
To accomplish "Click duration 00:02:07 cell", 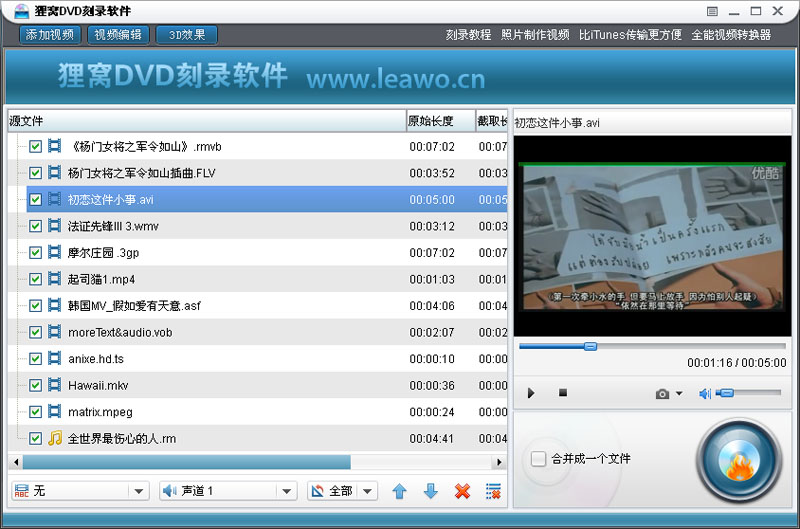I will (x=432, y=332).
